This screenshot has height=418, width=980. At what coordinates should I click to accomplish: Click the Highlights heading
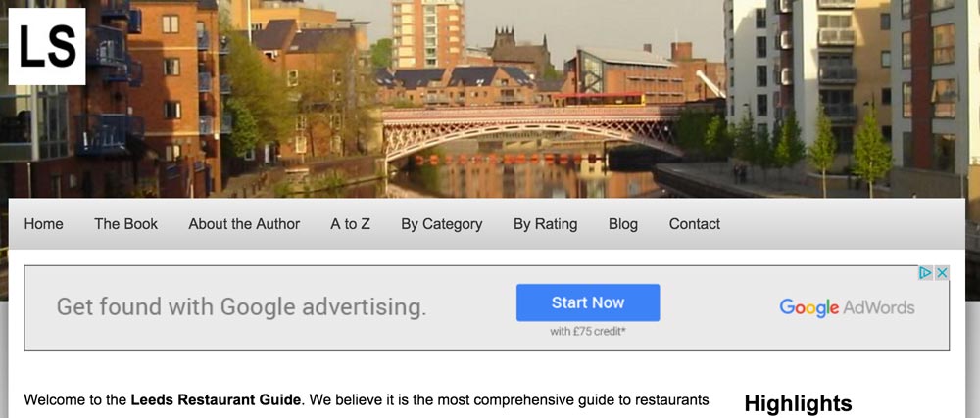[798, 403]
